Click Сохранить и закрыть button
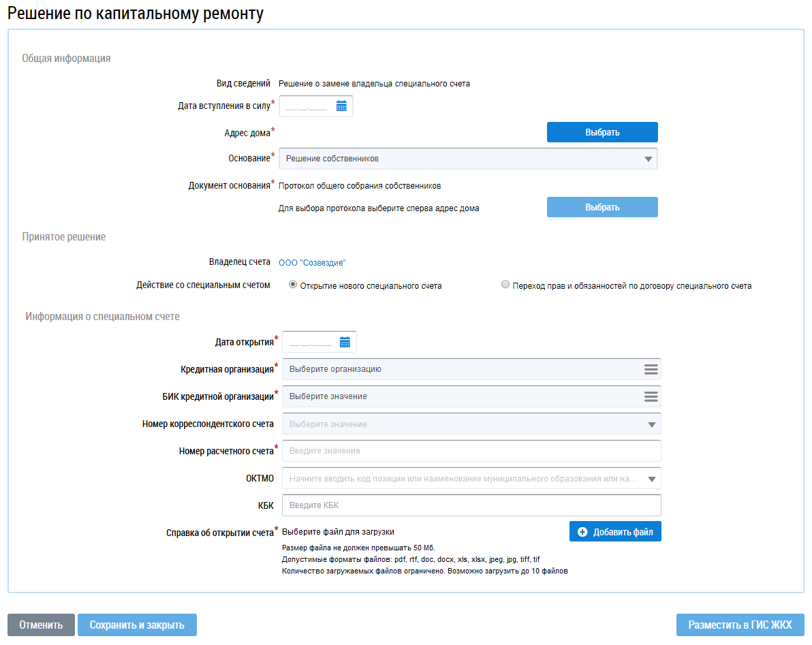The image size is (812, 645). 137,625
